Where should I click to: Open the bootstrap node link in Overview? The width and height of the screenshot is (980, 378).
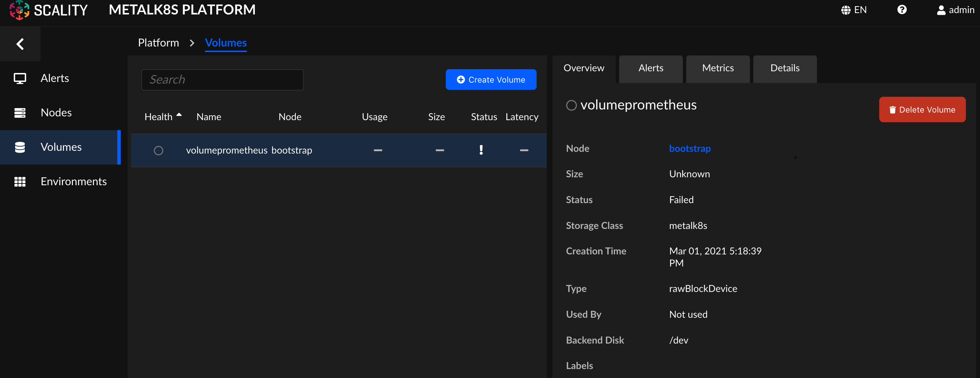click(x=690, y=148)
